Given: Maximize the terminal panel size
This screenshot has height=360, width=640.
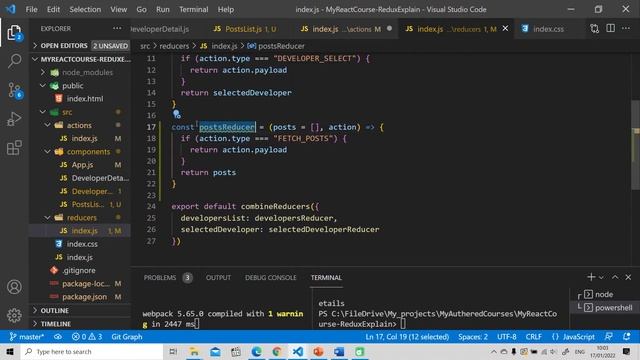Looking at the screenshot, I should pyautogui.click(x=615, y=277).
